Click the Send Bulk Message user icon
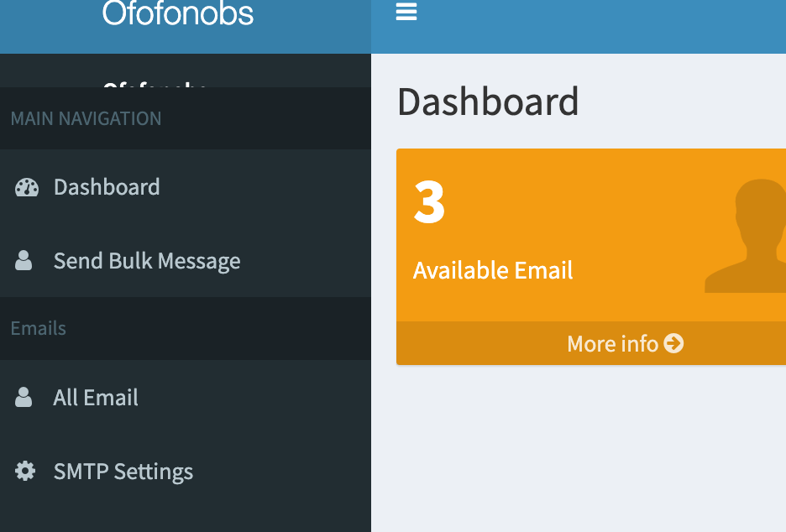The image size is (786, 532). pos(24,261)
